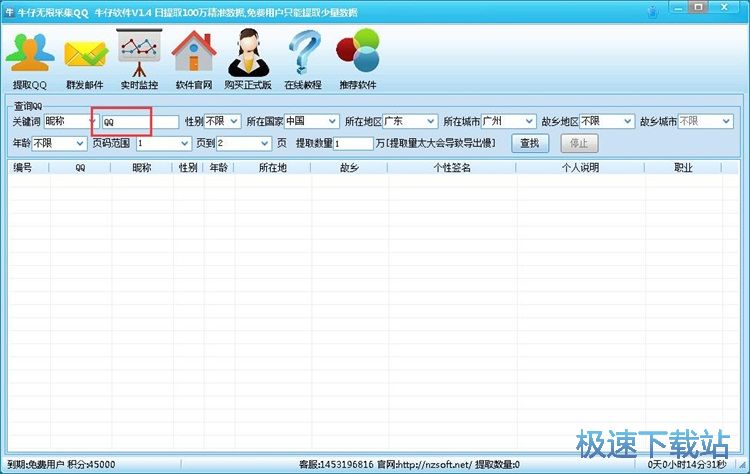
Task: Sort by the 个性签名 column header
Action: pos(452,167)
